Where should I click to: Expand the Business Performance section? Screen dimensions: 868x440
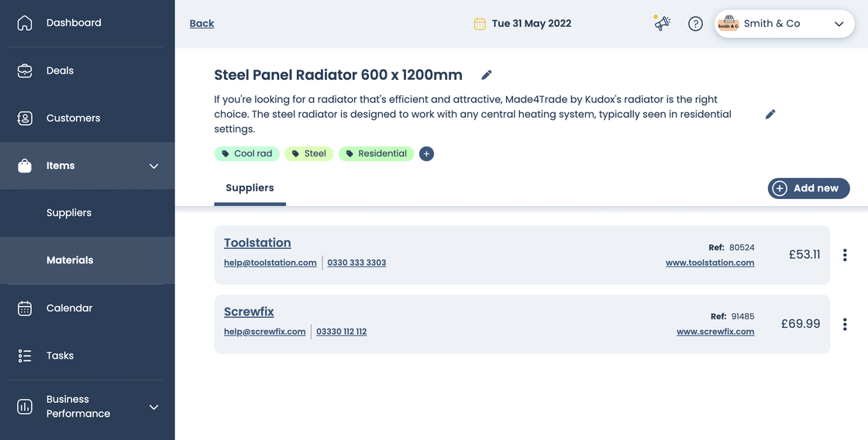pyautogui.click(x=153, y=407)
